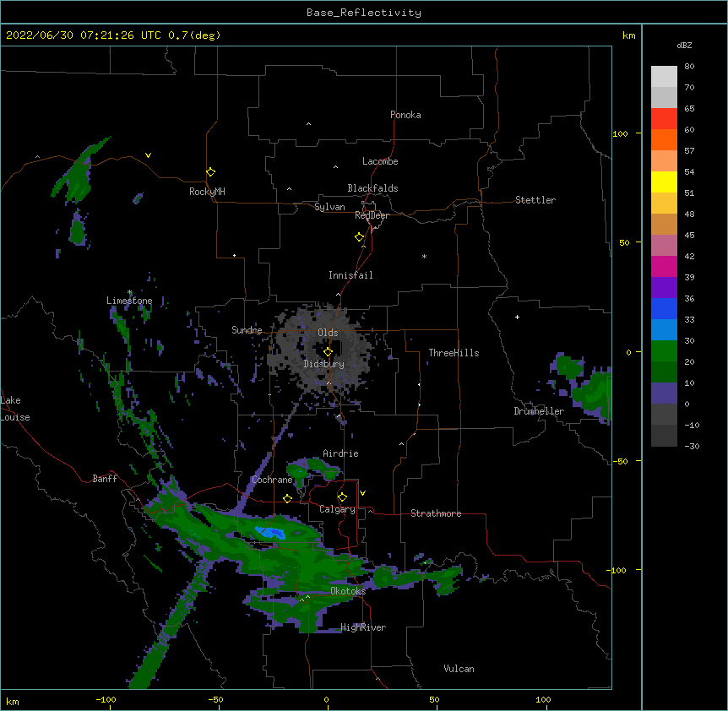Click the magenta 42 dBZ legend swatch
This screenshot has height=711, width=728.
pos(664,266)
